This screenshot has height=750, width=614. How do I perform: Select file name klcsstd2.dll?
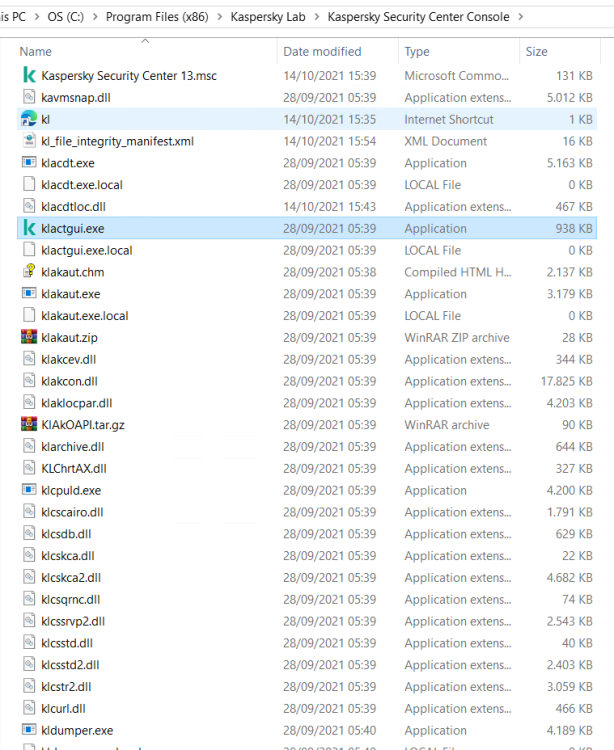coord(70,665)
